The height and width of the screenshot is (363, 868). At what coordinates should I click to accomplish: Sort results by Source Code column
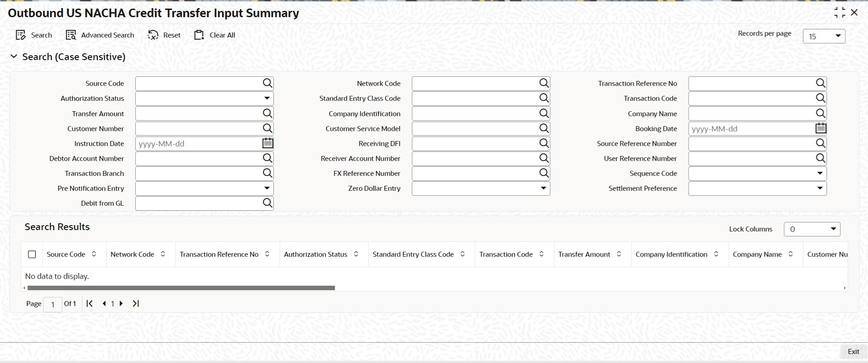pos(94,254)
